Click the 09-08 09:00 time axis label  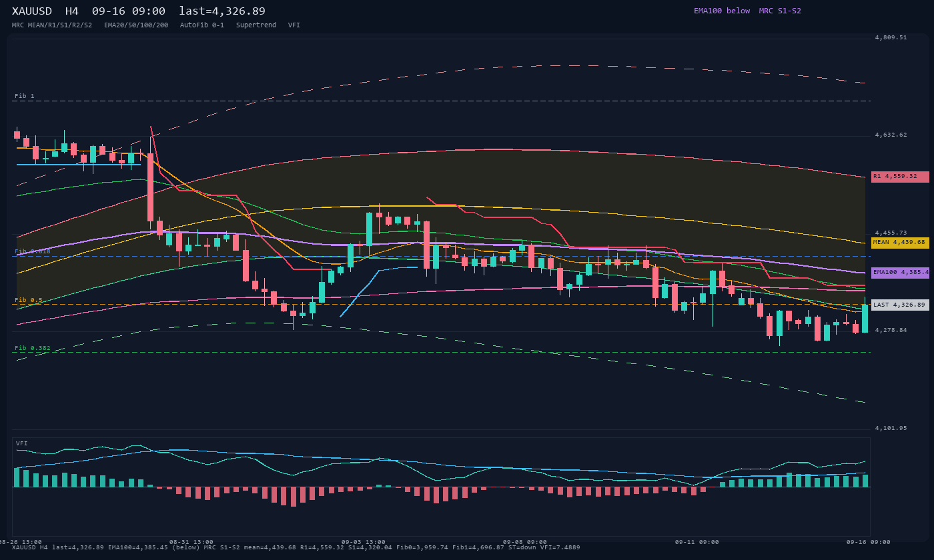tap(525, 542)
